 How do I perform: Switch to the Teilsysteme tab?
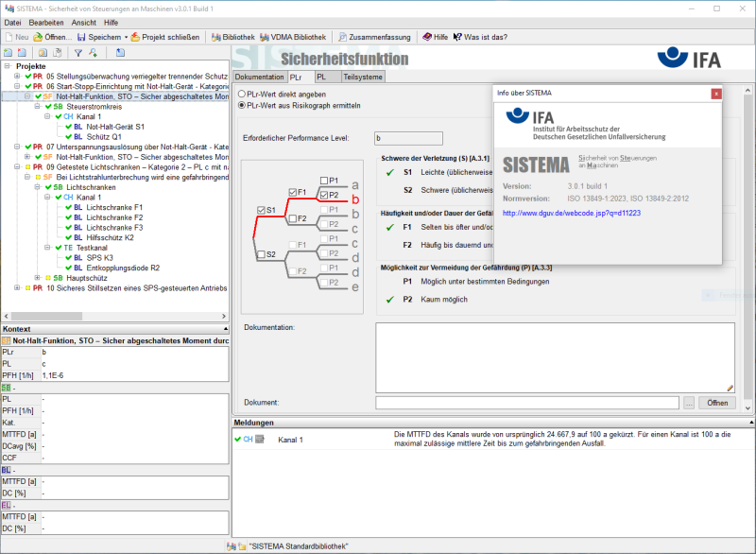point(363,77)
